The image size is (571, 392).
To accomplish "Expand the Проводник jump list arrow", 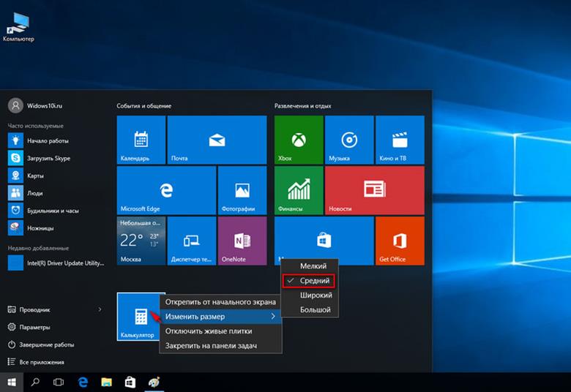I will click(x=100, y=309).
